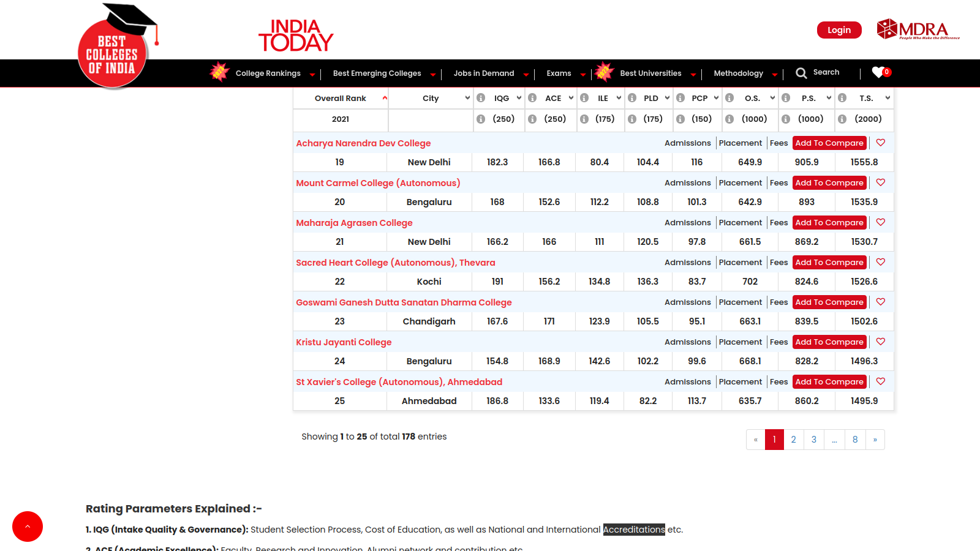Open Jobs in Demand menu

pos(484,73)
